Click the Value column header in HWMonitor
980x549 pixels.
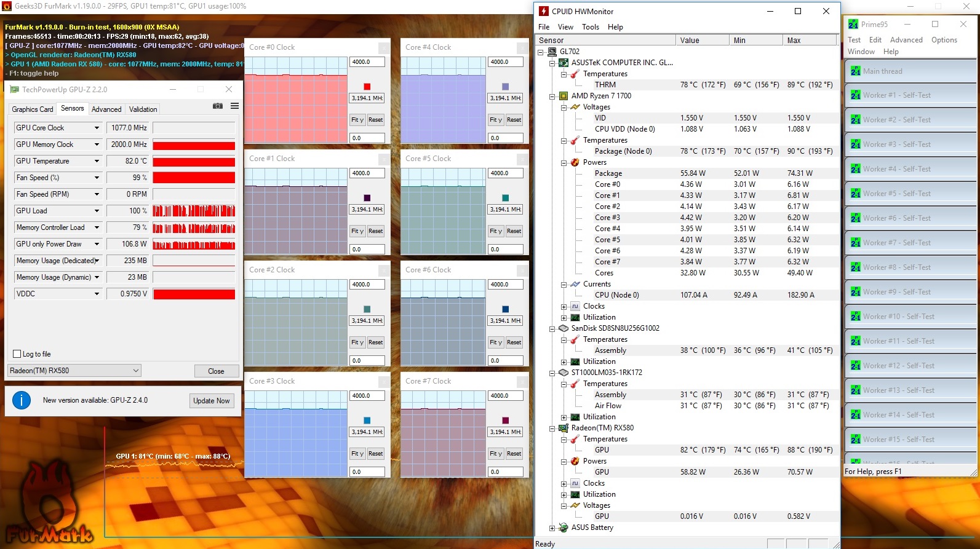[x=703, y=41]
